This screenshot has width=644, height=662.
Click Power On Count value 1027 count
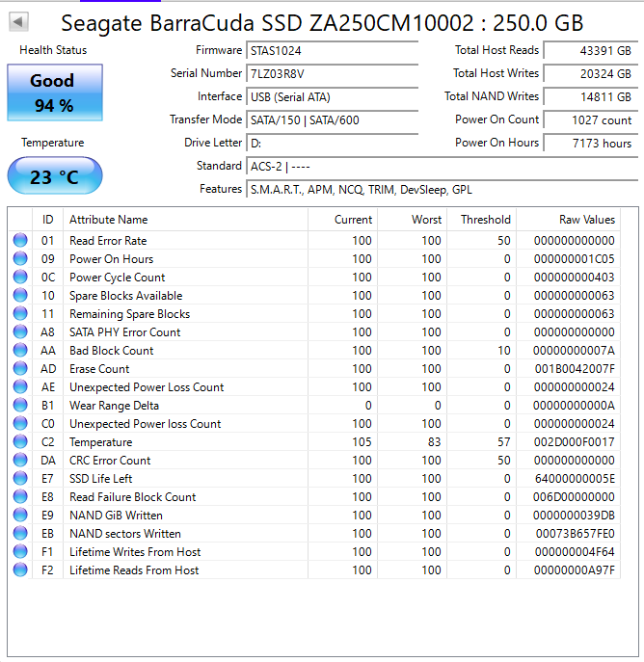590,120
